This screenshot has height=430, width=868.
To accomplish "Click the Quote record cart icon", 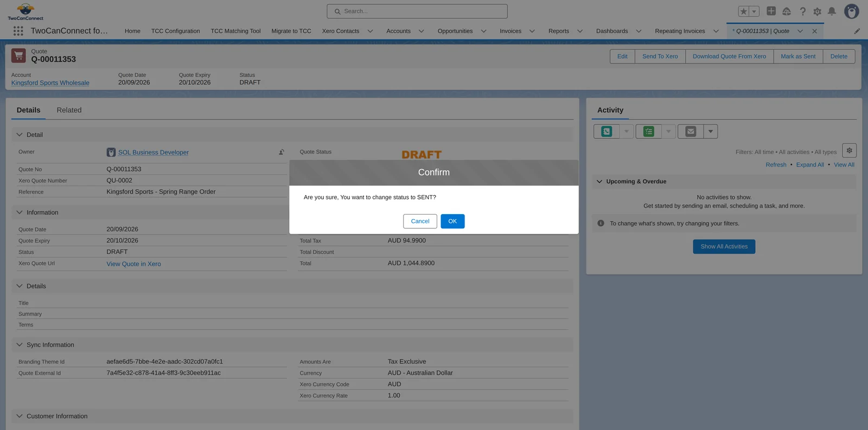I will [x=18, y=55].
